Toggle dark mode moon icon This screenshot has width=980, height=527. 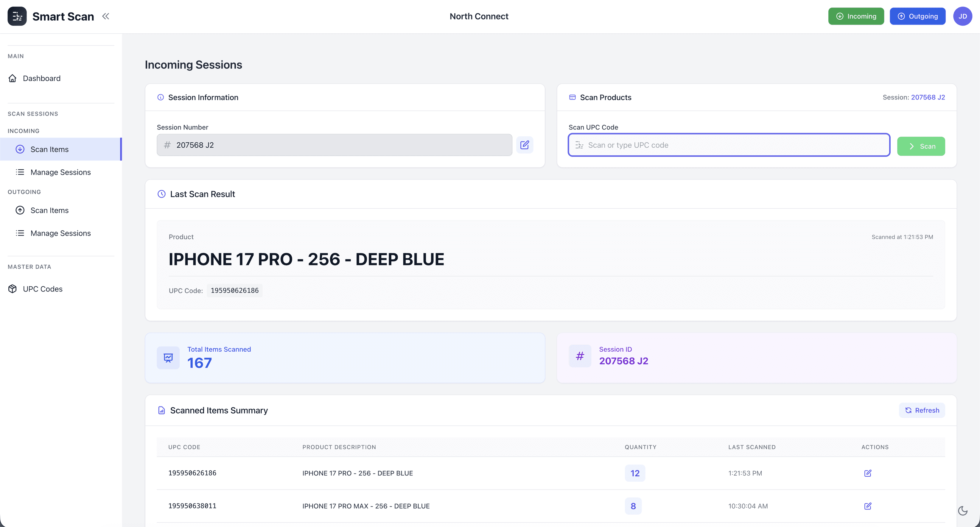[962, 511]
